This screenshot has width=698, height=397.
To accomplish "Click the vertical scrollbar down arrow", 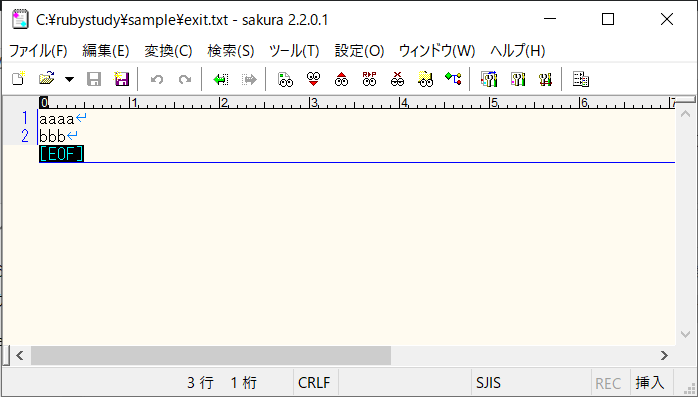I will pos(686,334).
